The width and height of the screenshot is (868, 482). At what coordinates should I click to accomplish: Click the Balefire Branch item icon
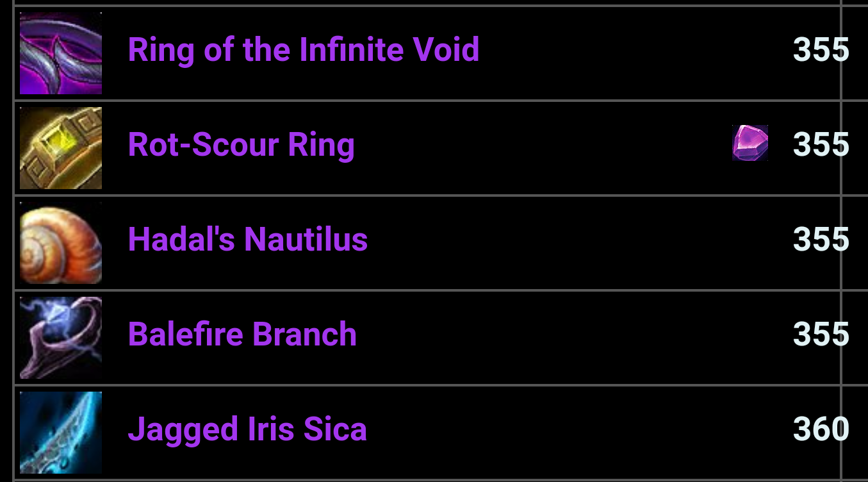[61, 338]
